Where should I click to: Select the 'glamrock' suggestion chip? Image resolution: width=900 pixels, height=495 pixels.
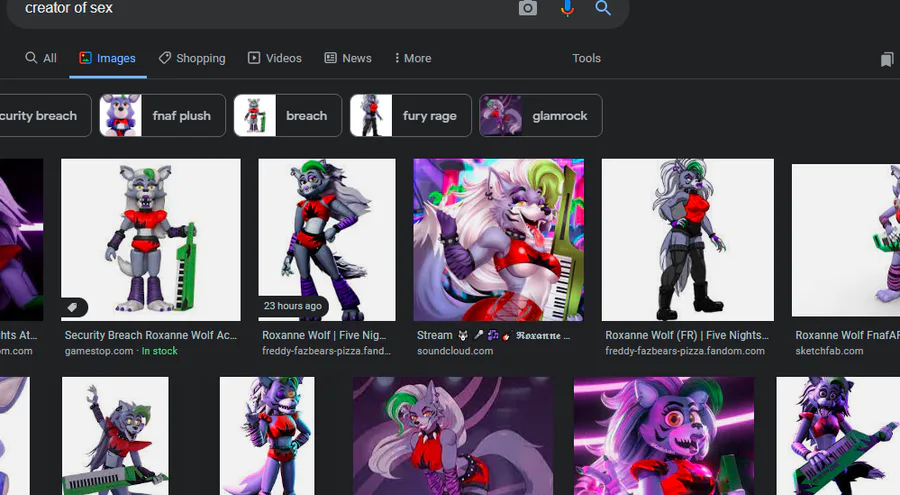541,115
